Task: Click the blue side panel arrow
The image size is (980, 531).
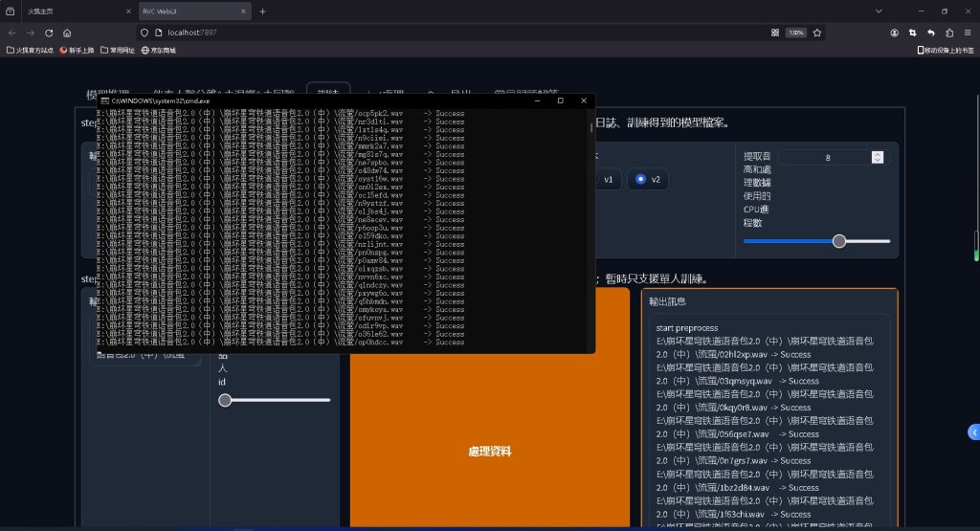Action: click(x=973, y=432)
